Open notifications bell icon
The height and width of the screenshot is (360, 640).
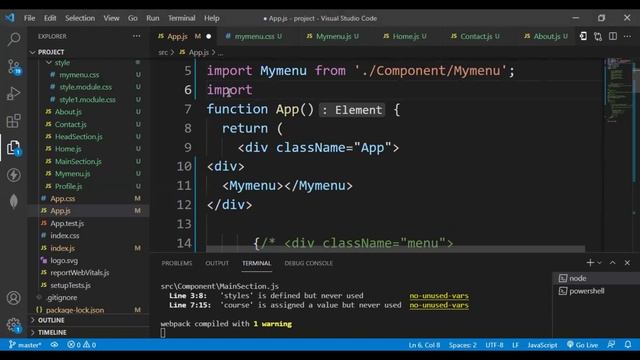tap(628, 345)
